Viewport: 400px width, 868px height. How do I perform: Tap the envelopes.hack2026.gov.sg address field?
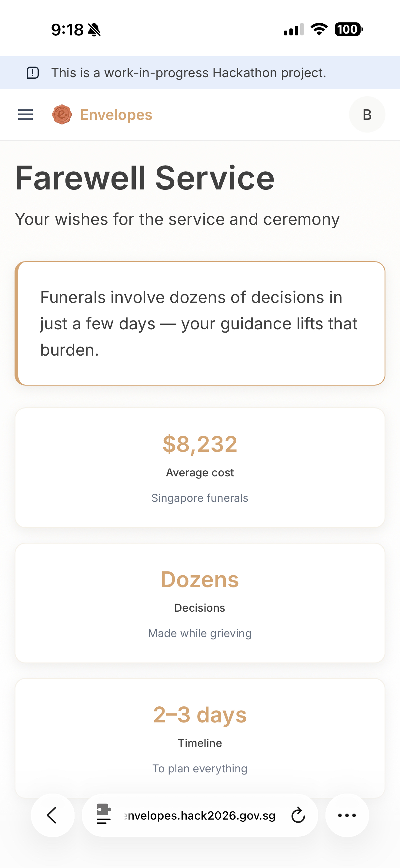[200, 815]
